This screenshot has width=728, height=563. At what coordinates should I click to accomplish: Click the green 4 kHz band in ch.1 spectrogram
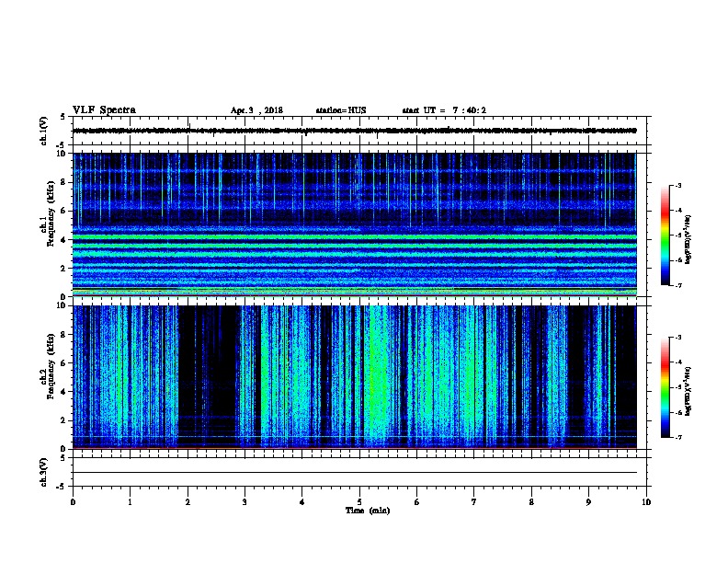[x=355, y=237]
